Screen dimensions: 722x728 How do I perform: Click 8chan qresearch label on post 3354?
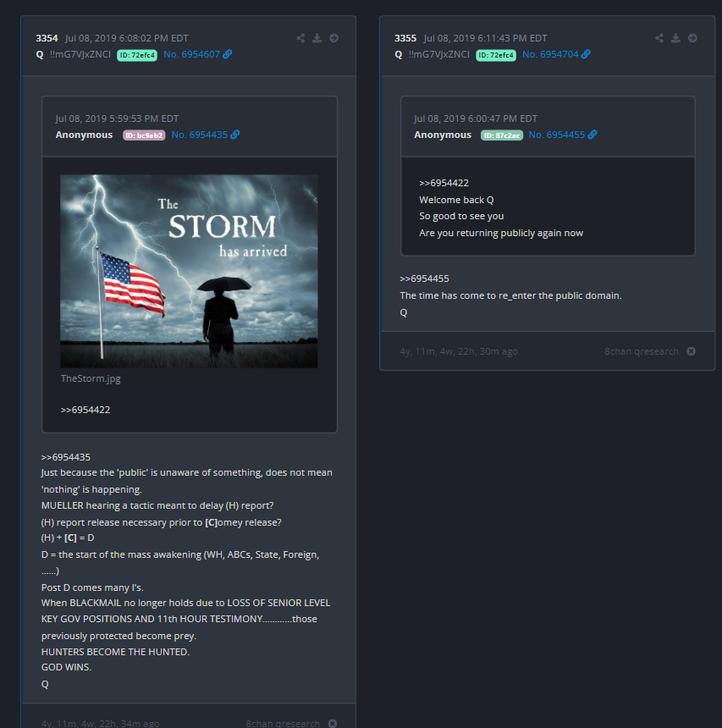pyautogui.click(x=283, y=724)
